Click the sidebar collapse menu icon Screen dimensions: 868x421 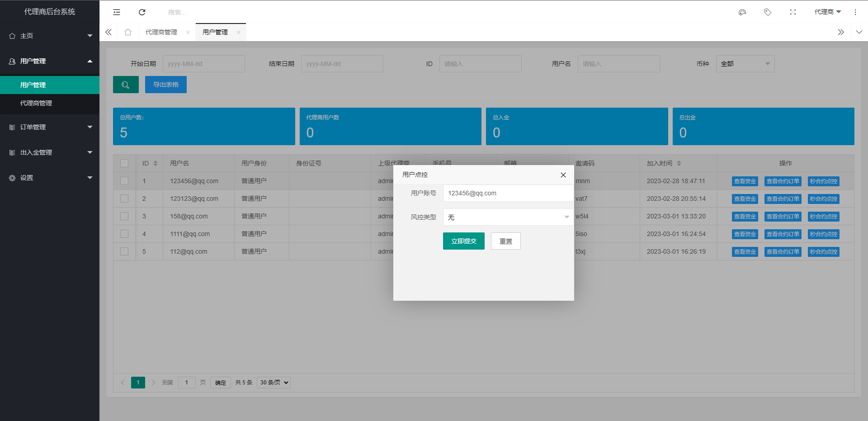click(117, 12)
